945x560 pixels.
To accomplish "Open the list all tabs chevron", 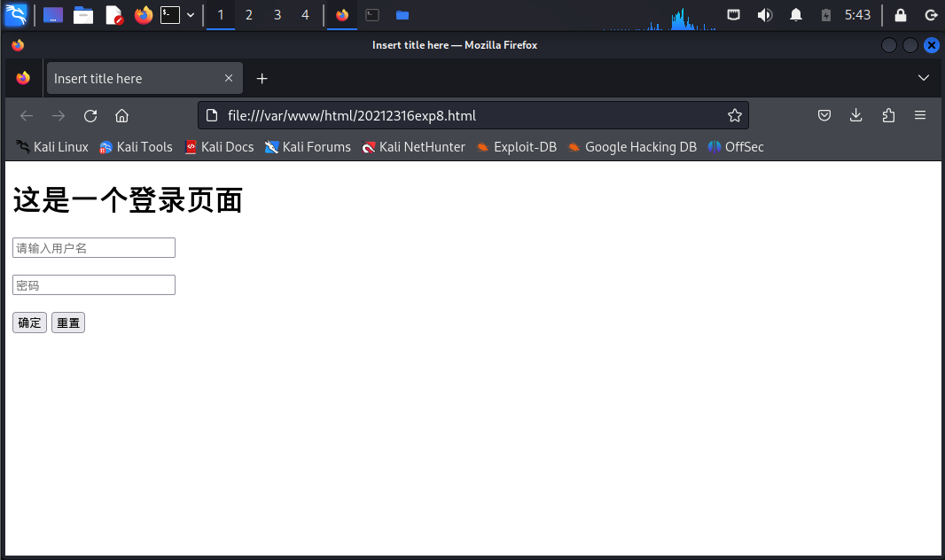I will [924, 78].
